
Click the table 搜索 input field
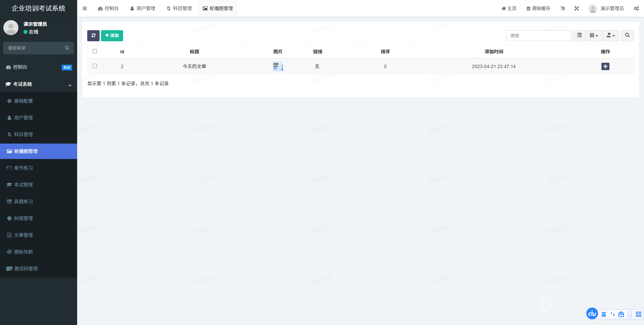pyautogui.click(x=538, y=36)
